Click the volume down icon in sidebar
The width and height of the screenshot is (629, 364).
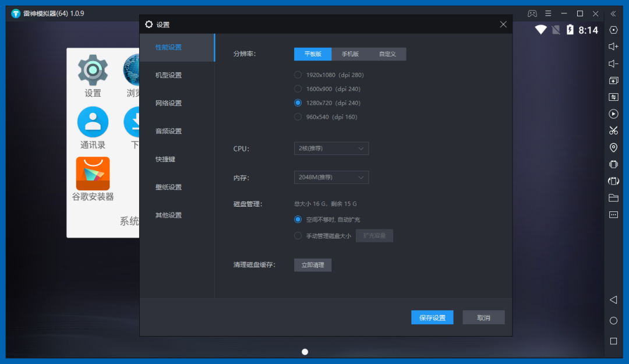(613, 63)
